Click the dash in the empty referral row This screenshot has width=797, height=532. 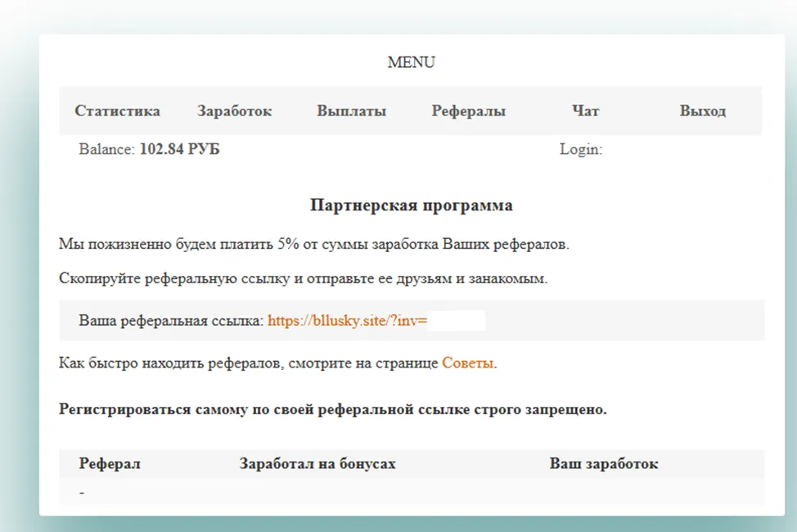82,493
